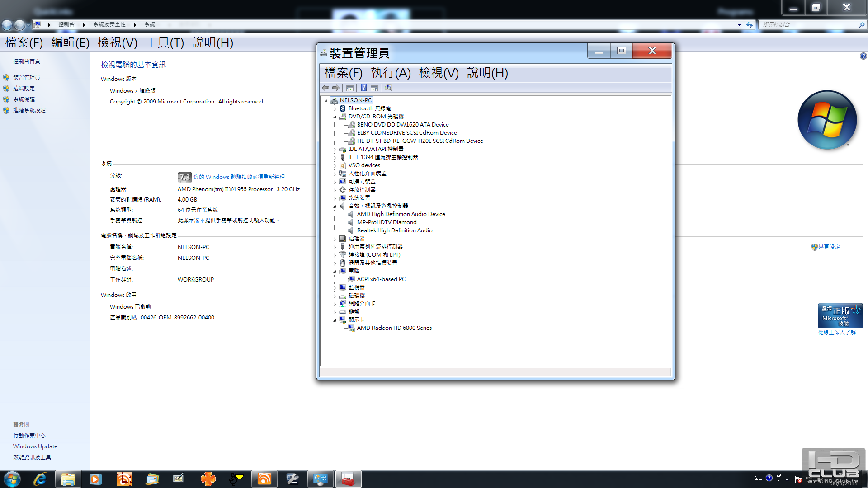This screenshot has height=488, width=868.
Task: Click the Help icon in Device Manager toolbar
Action: tap(363, 88)
